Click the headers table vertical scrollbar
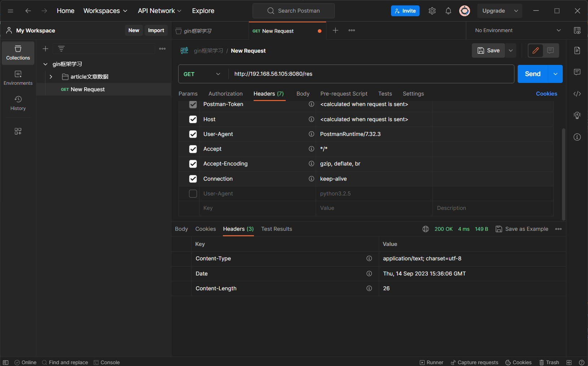This screenshot has width=588, height=366. [563, 174]
